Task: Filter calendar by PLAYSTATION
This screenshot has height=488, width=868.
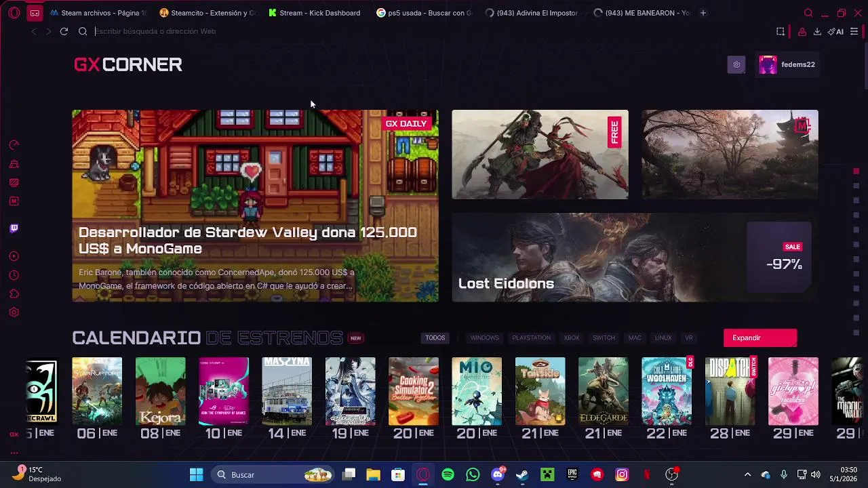Action: (531, 338)
